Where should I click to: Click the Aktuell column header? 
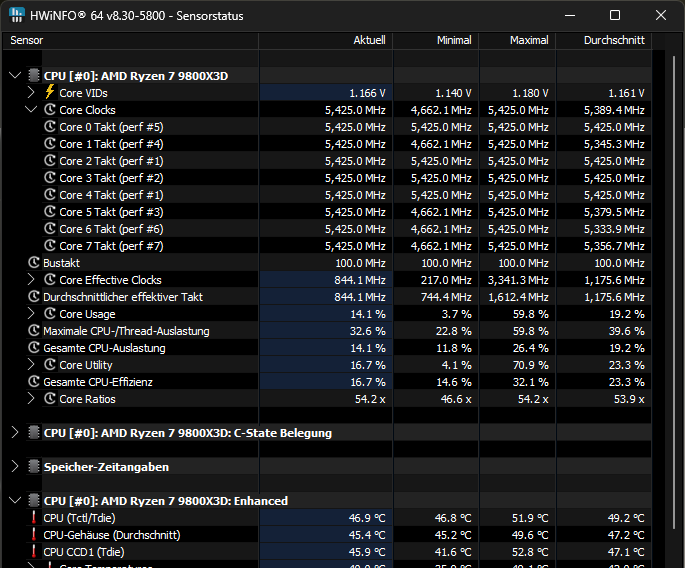(x=326, y=40)
